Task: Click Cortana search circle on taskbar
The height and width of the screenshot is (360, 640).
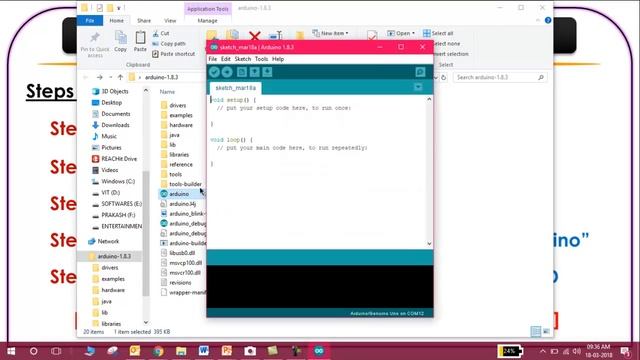Action: coord(34,351)
